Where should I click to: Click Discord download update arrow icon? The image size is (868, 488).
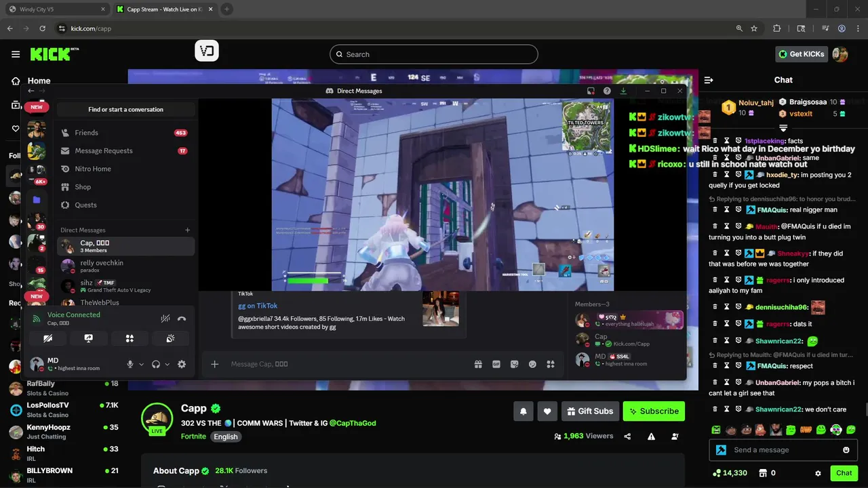tap(623, 91)
